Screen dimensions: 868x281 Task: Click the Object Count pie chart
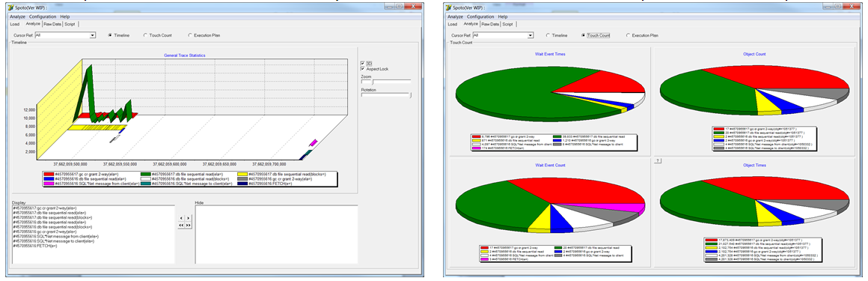(754, 91)
